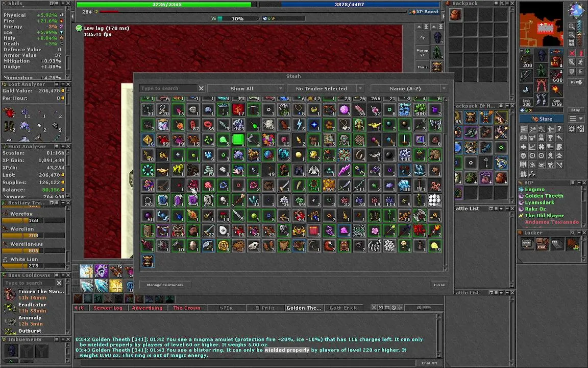Collapse the Boss Cooldowns panel

pyautogui.click(x=63, y=275)
